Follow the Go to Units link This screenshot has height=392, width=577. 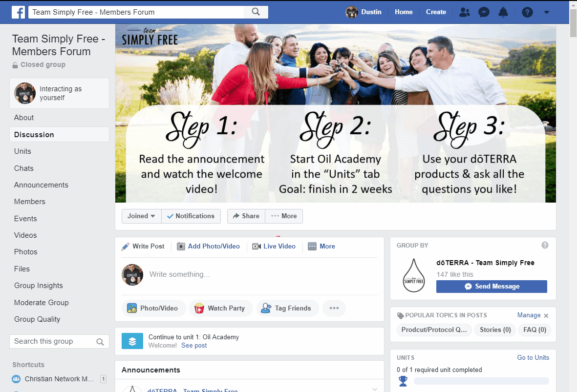533,357
